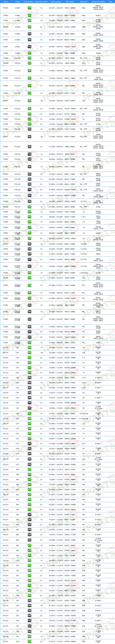Click ON icon in VOLVO C30 D3 110kW row
Viewport: 115px width, 644px height.
pyautogui.click(x=29, y=393)
